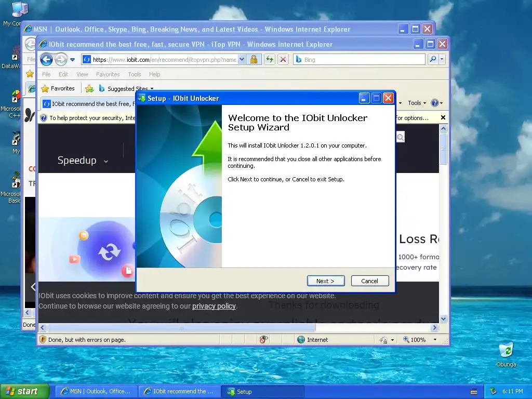Expand the address bar URL dropdown

coord(242,60)
